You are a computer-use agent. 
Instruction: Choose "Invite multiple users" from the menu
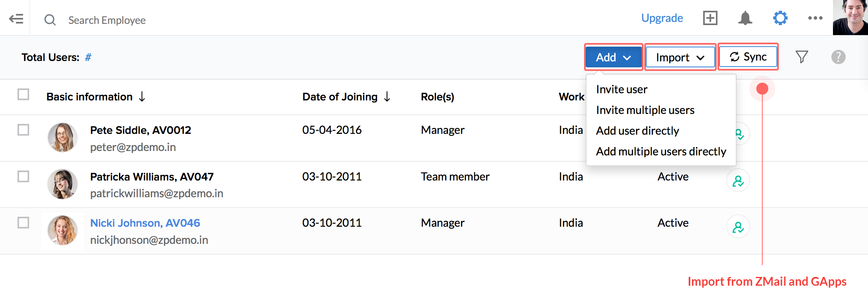(x=645, y=110)
